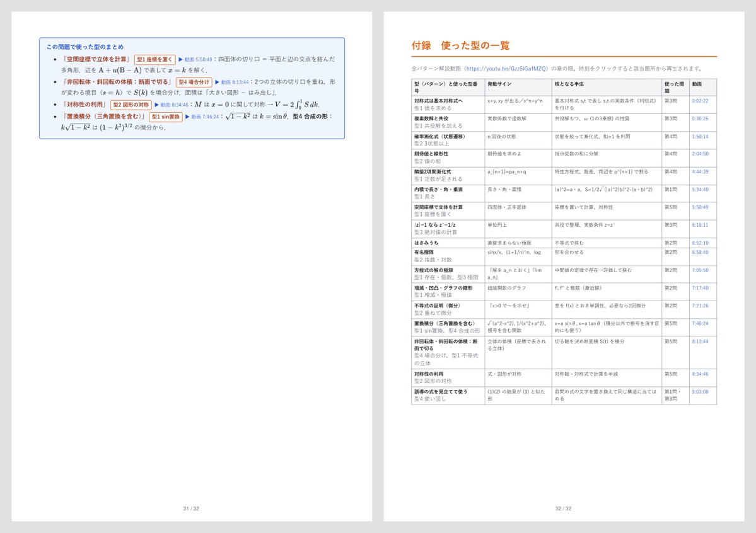Follow the 9:03:08 video timestamp

[x=700, y=393]
